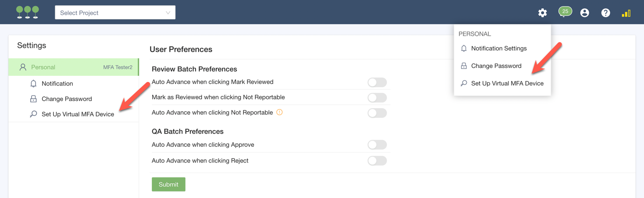Click the bell icon in the Settings sidebar
This screenshot has width=644, height=198.
(x=33, y=84)
